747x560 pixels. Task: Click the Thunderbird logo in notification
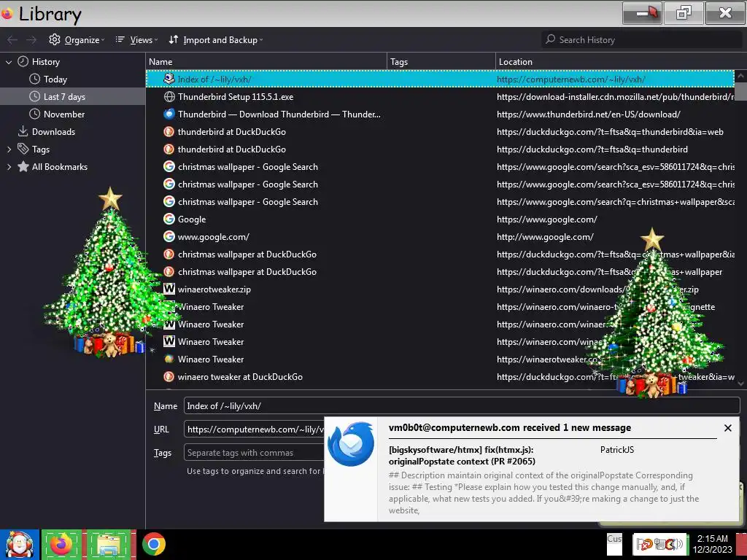point(351,444)
